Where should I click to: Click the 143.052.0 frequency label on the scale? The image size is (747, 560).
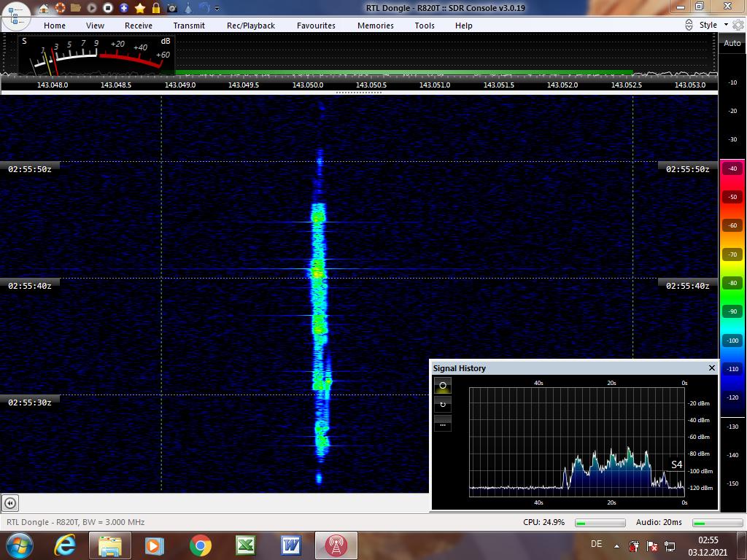(562, 85)
